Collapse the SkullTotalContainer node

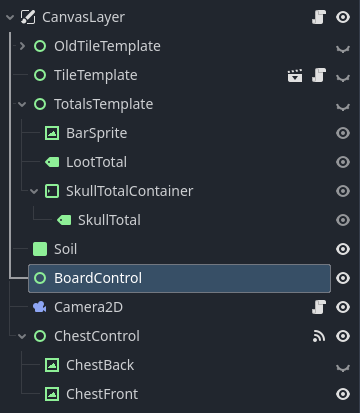coord(34,191)
